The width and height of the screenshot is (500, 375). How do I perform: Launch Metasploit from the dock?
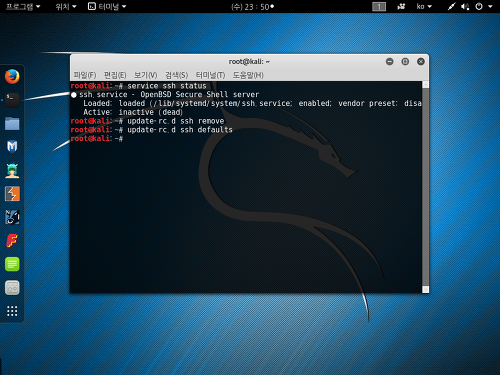pos(12,147)
